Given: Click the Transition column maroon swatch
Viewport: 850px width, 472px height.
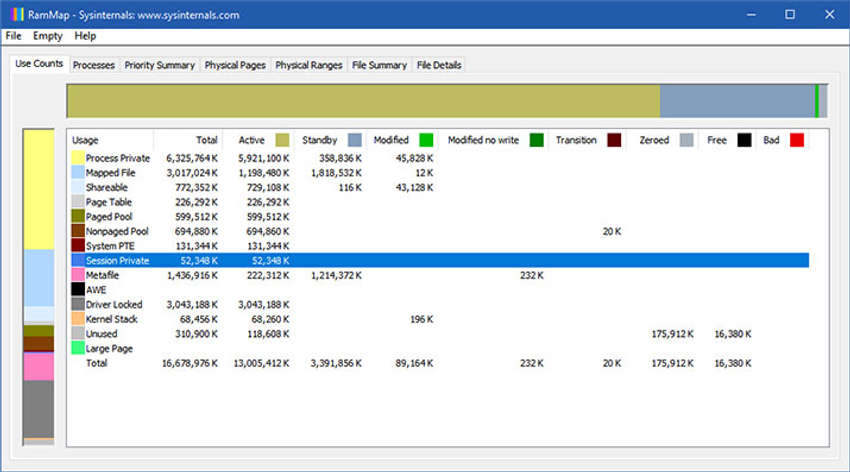Looking at the screenshot, I should click(614, 140).
